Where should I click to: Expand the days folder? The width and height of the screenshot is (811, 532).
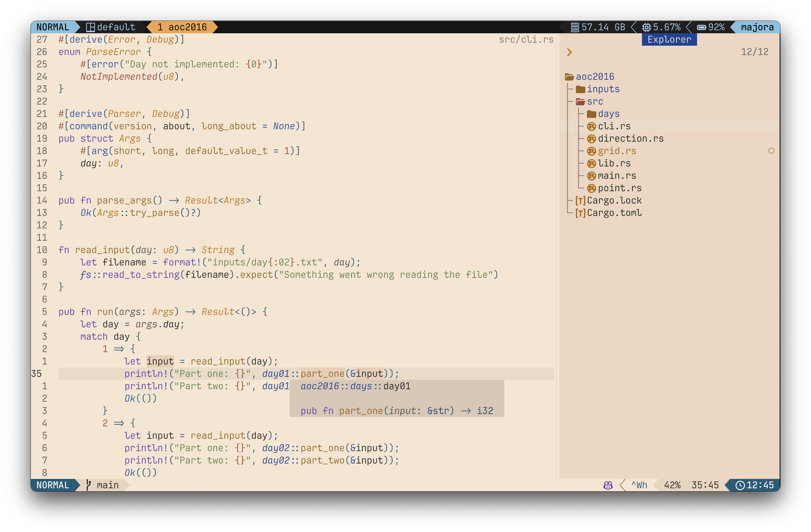608,114
